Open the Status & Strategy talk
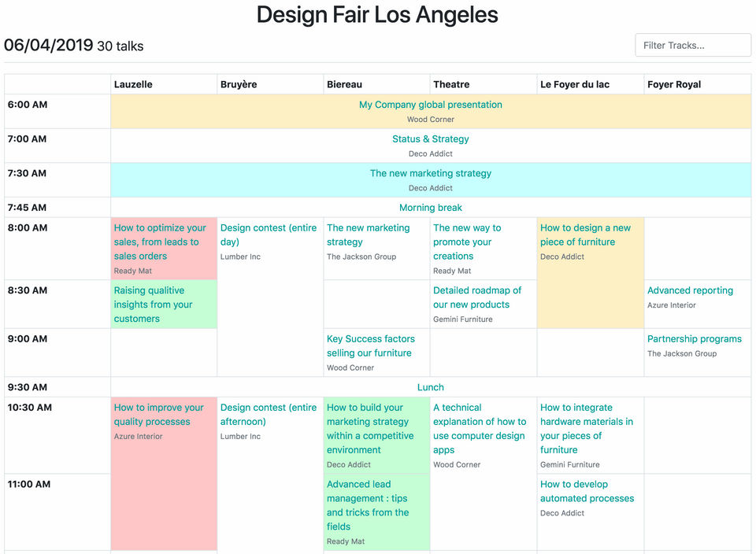Screen dimensions: 756x554 (x=430, y=139)
